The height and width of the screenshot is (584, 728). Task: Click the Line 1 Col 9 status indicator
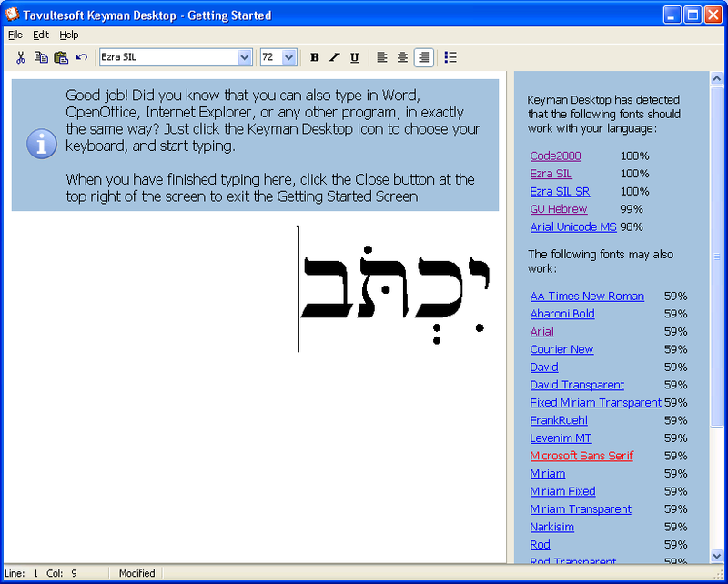(x=41, y=573)
